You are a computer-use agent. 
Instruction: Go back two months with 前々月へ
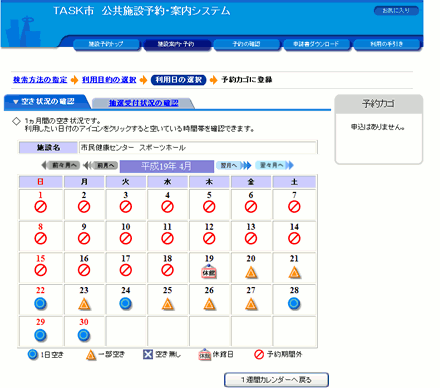[x=61, y=165]
